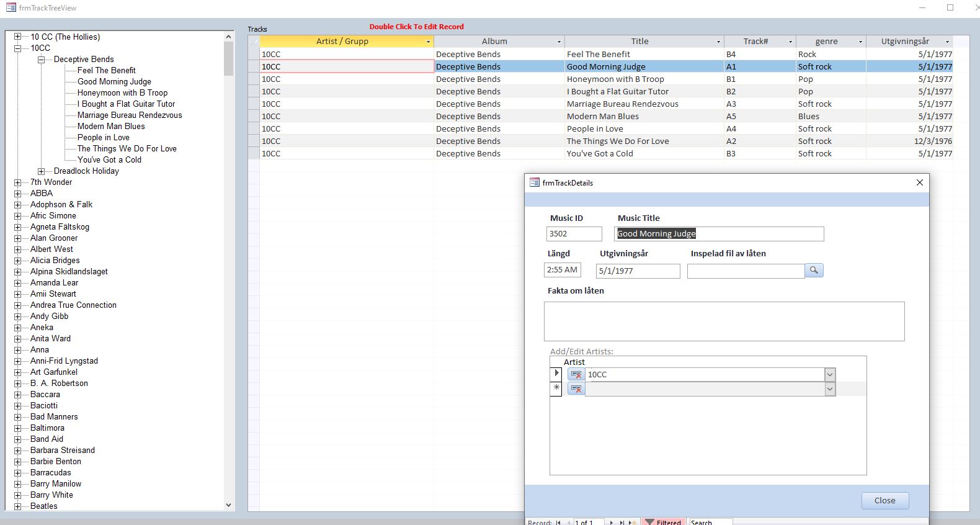This screenshot has height=525, width=980.
Task: Click the magnifier browse button beside Inspelad fil
Action: coord(814,270)
